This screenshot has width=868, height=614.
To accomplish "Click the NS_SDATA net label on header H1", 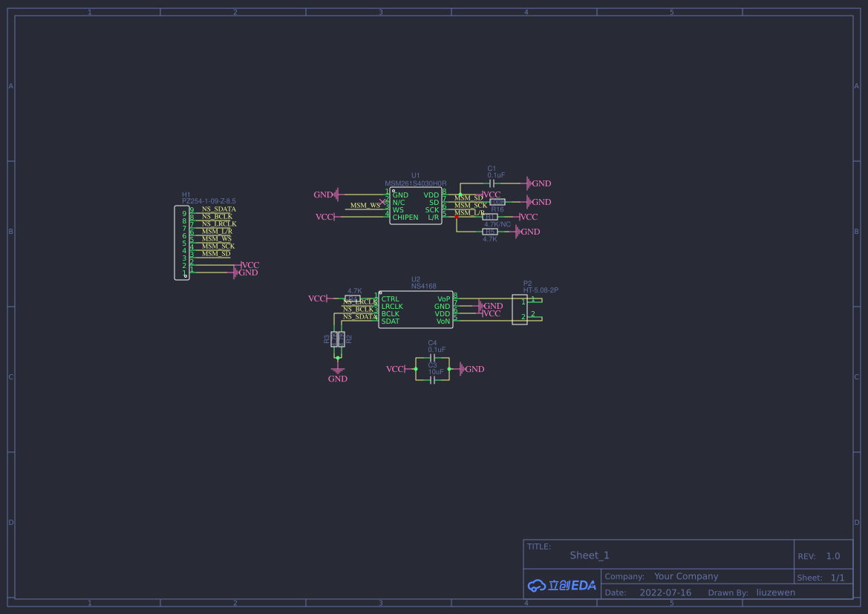I will click(x=218, y=209).
